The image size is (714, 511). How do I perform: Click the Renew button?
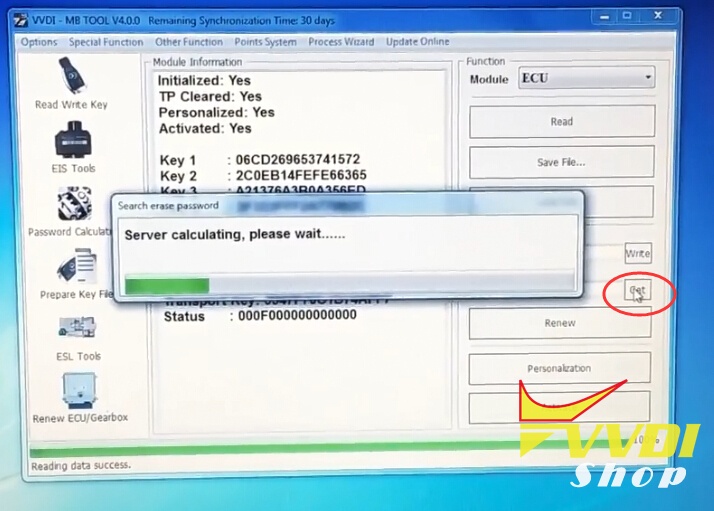[560, 323]
